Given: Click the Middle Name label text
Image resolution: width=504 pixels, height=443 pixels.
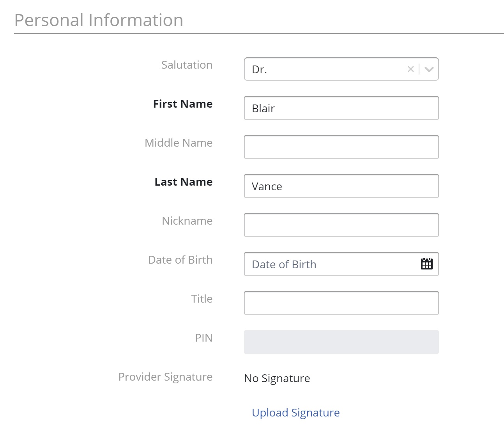Looking at the screenshot, I should (x=179, y=143).
